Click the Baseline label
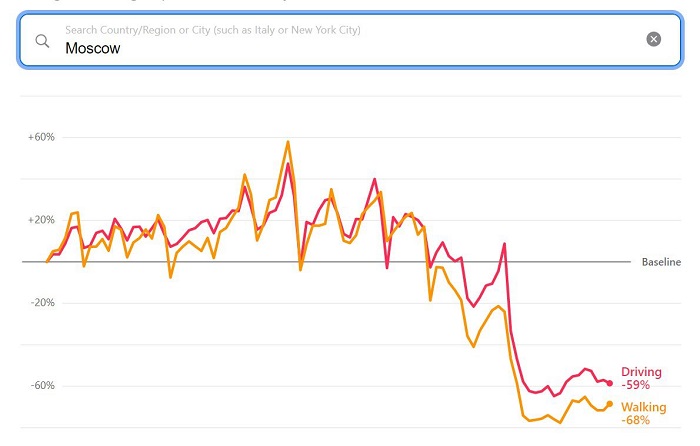Screen dimensions: 700x446 coord(661,262)
